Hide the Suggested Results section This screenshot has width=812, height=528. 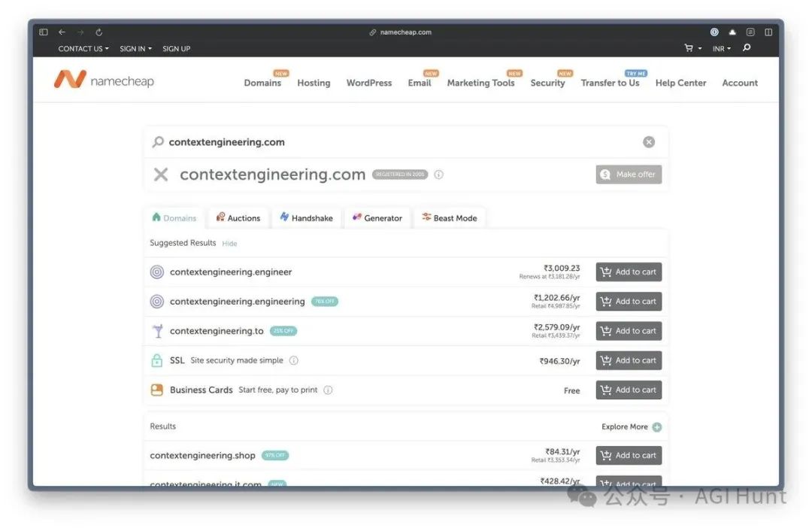[x=229, y=244]
